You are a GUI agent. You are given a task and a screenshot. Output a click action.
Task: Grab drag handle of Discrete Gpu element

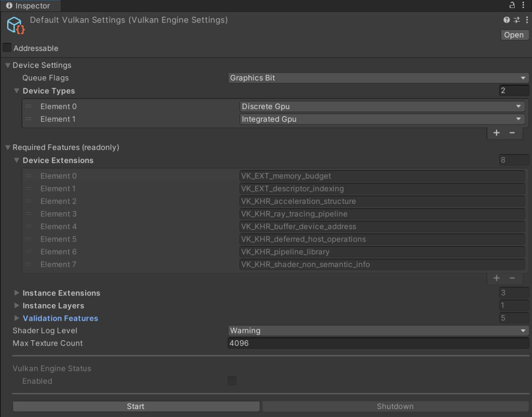(x=29, y=106)
